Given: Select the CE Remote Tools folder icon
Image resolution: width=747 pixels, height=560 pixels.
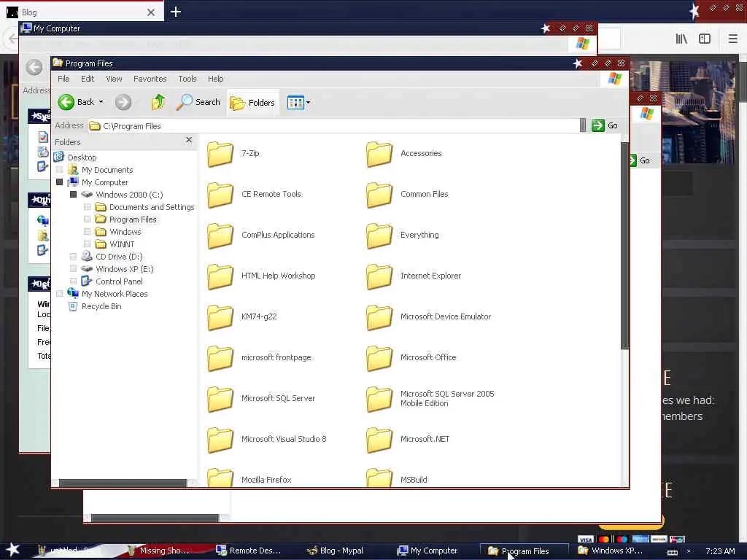Looking at the screenshot, I should tap(220, 195).
